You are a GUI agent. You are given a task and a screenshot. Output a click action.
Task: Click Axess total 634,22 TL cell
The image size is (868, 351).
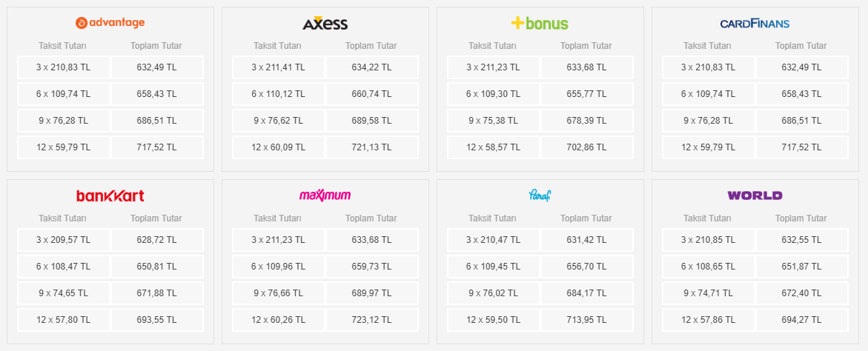pyautogui.click(x=371, y=67)
